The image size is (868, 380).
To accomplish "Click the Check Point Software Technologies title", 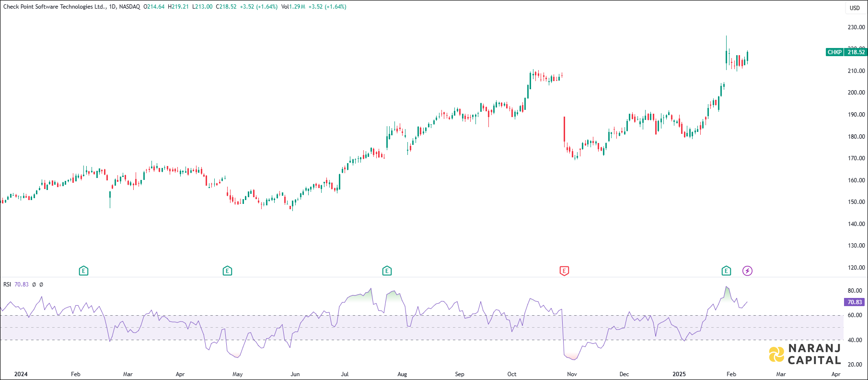I will click(55, 7).
